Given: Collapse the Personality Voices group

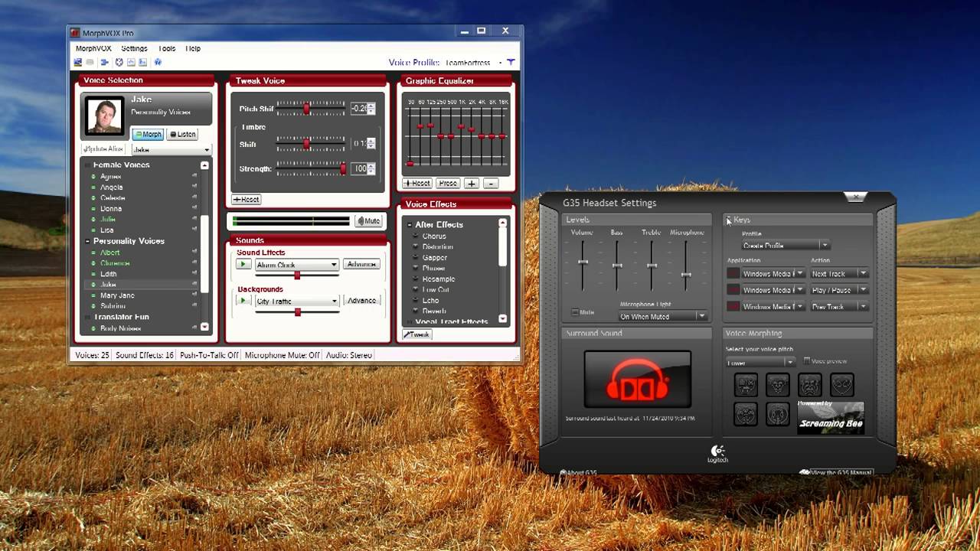Looking at the screenshot, I should 88,241.
